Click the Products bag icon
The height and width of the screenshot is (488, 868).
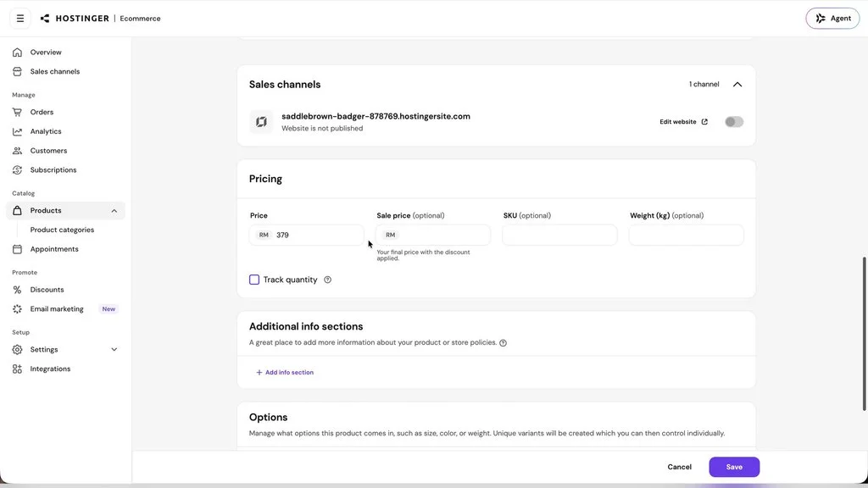pyautogui.click(x=17, y=210)
